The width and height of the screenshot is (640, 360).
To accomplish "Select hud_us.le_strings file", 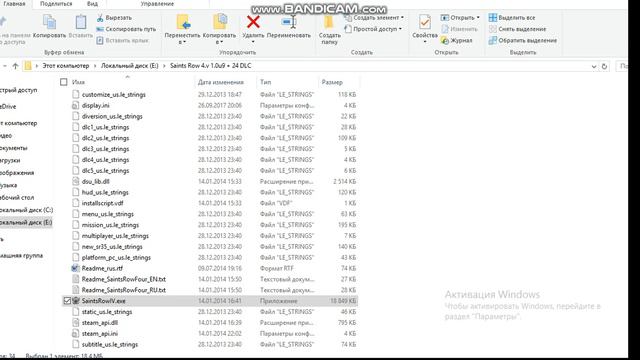I will [105, 192].
